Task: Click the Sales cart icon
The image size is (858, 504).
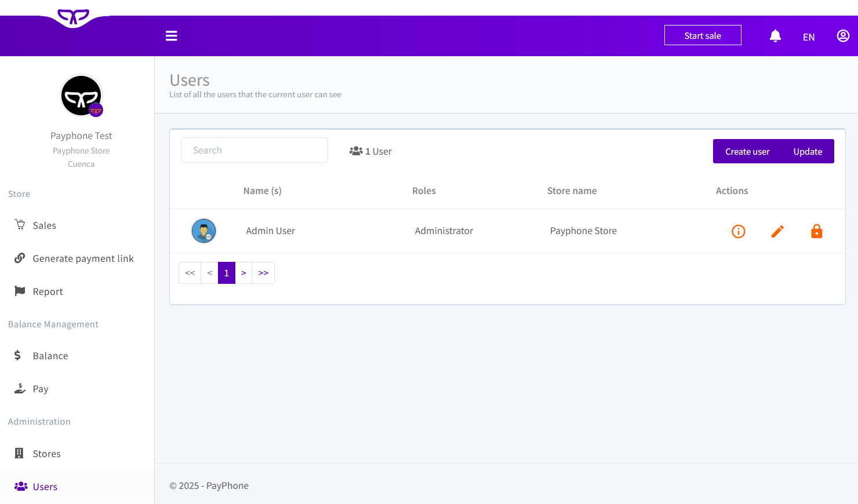Action: 20,224
